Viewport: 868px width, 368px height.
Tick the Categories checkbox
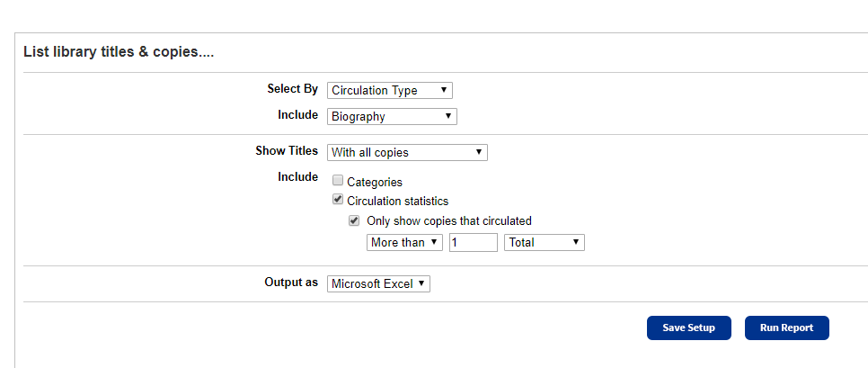[338, 181]
